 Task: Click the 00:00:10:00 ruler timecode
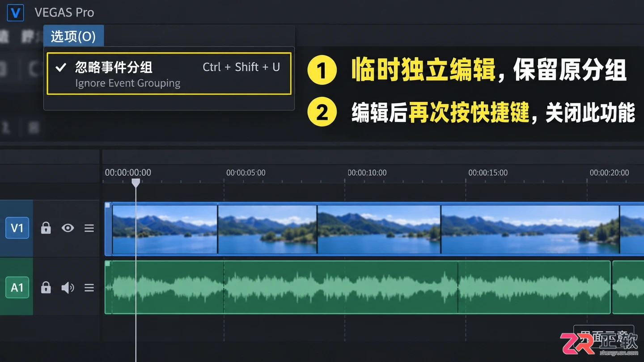pyautogui.click(x=367, y=173)
